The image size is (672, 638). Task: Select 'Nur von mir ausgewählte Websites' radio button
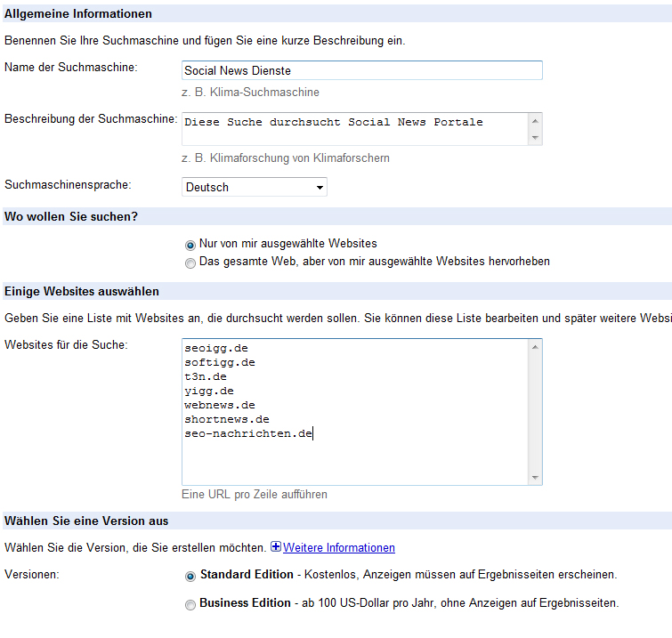point(190,245)
